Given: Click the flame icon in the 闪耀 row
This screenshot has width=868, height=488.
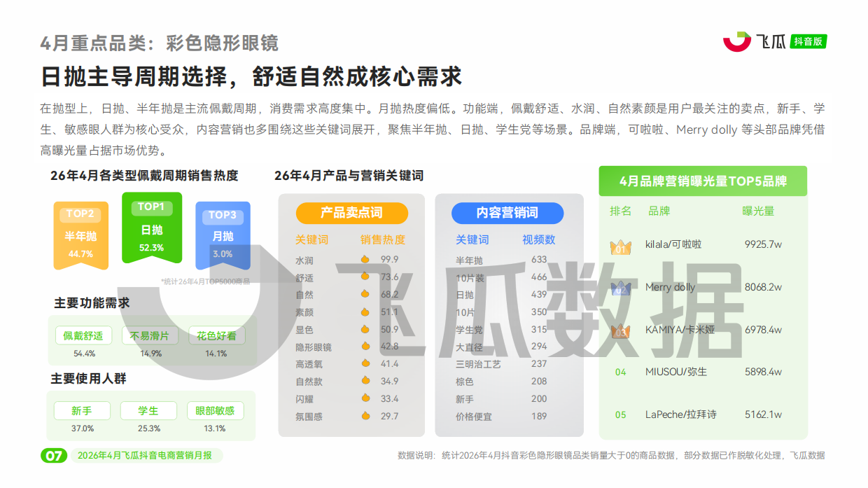Looking at the screenshot, I should pos(365,398).
